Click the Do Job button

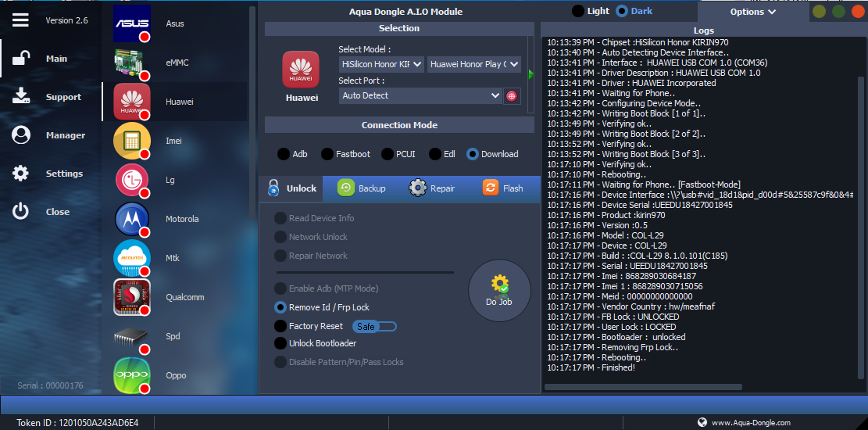click(x=499, y=290)
